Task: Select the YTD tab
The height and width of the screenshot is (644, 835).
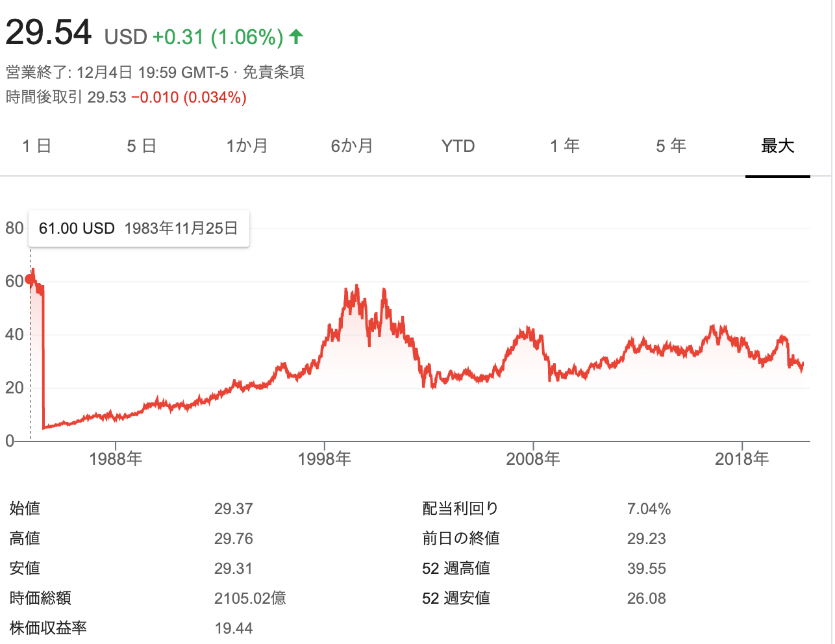Action: click(x=458, y=146)
